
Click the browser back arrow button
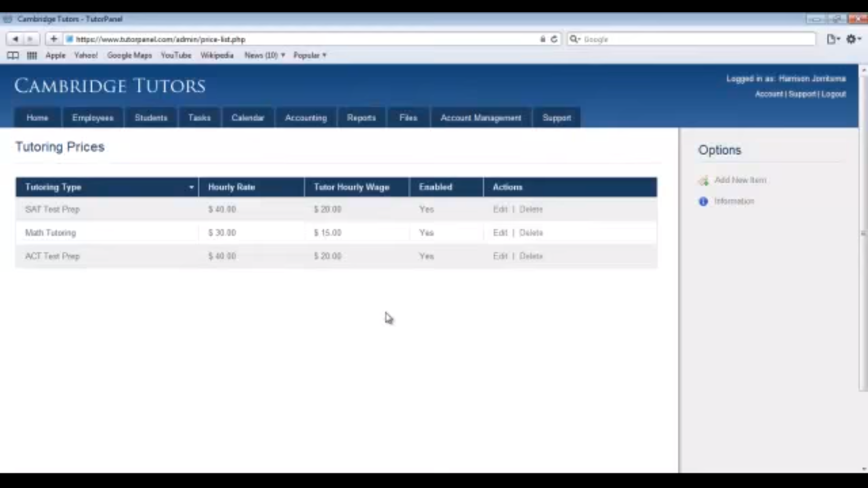tap(15, 39)
